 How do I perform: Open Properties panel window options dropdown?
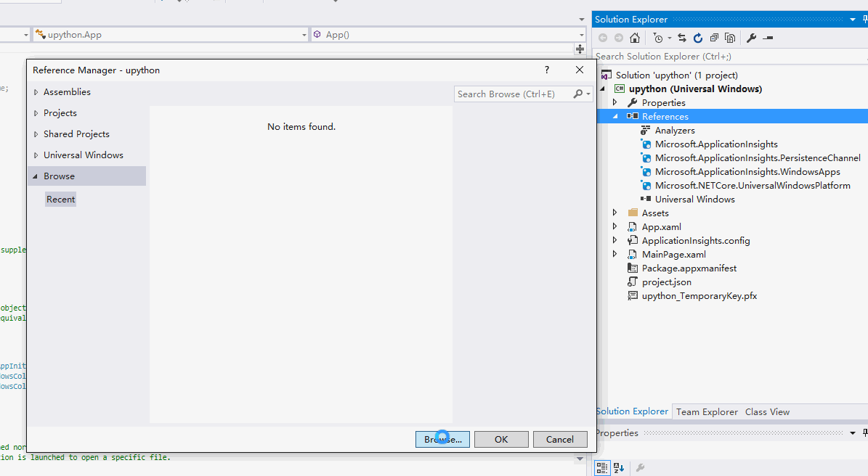coord(853,433)
